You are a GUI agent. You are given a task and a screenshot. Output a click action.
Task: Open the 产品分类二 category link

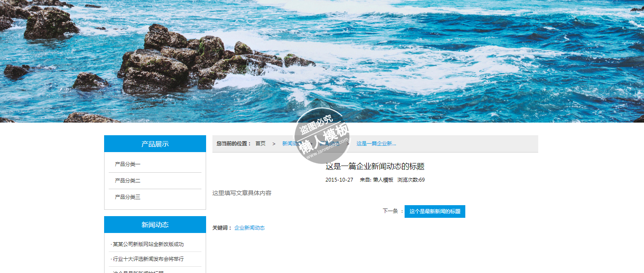[128, 181]
